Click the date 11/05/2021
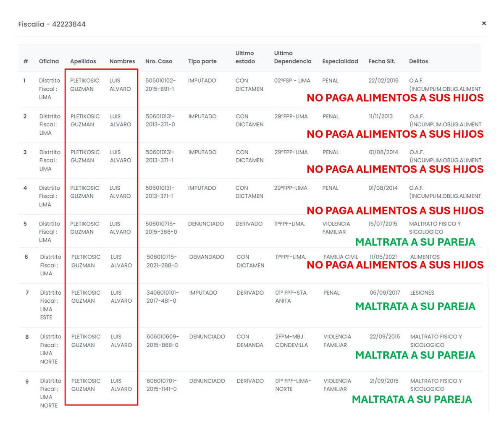The image size is (504, 445). 383,257
